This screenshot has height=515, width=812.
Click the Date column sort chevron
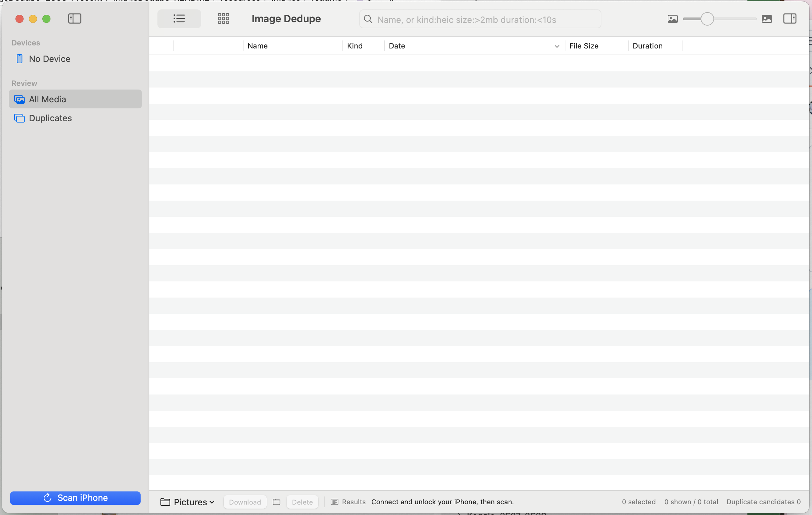click(557, 46)
